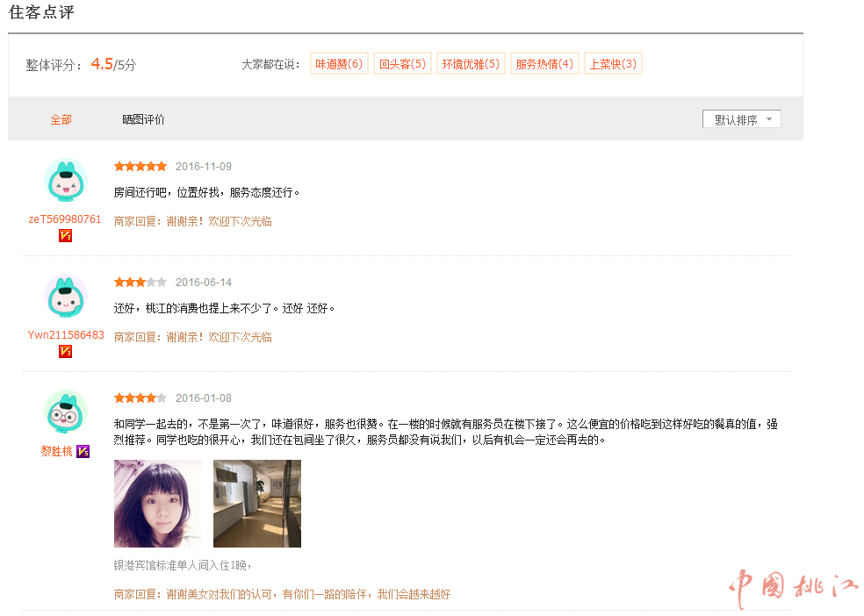Click merchant reply under Ywn211586483 review
Viewport: 864px width, 616px height.
coord(193,337)
